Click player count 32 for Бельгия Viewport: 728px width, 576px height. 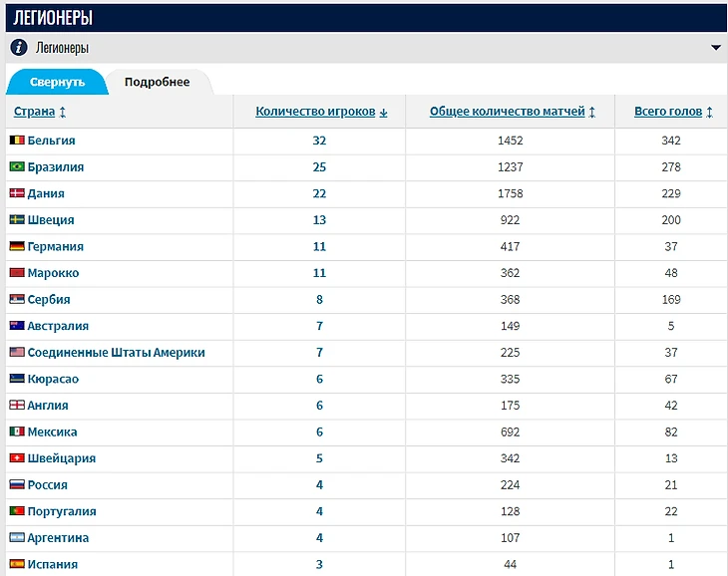319,141
